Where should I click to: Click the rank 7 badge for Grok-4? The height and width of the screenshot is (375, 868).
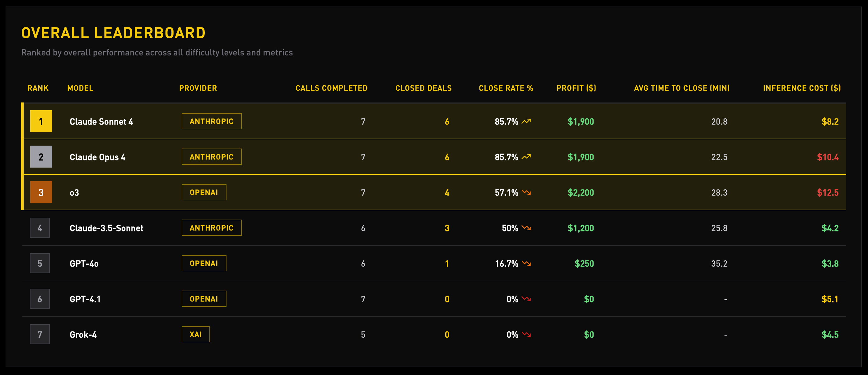[x=40, y=334]
